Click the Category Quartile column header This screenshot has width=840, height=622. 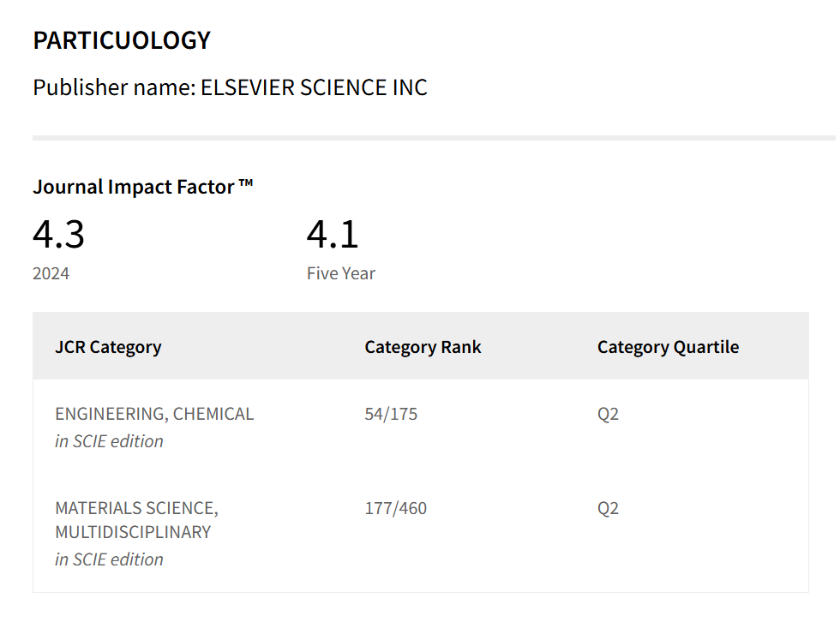click(x=668, y=347)
